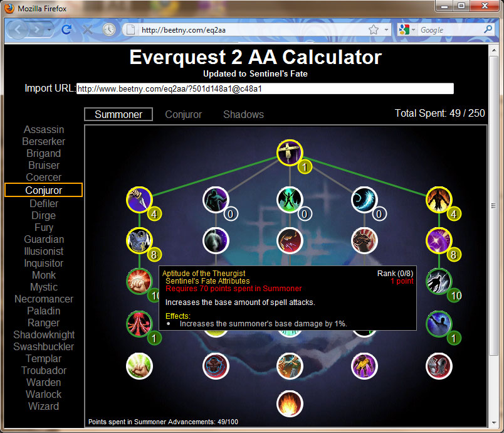Select the fireball ability at the tree's bottom
Image resolution: width=504 pixels, height=433 pixels.
click(290, 404)
